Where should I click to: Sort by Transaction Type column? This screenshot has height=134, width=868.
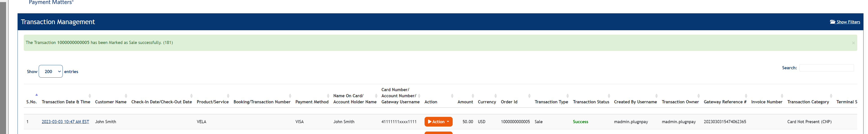pyautogui.click(x=551, y=102)
